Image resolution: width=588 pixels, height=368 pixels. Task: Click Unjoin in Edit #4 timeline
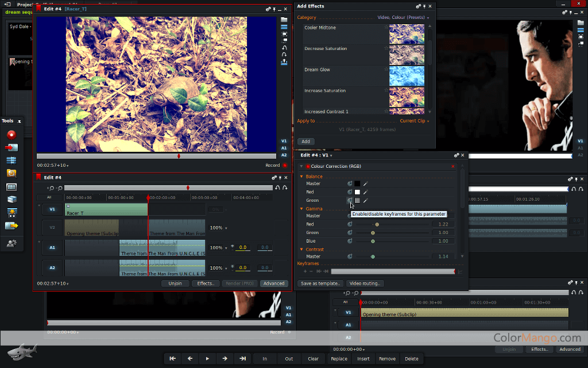click(175, 283)
